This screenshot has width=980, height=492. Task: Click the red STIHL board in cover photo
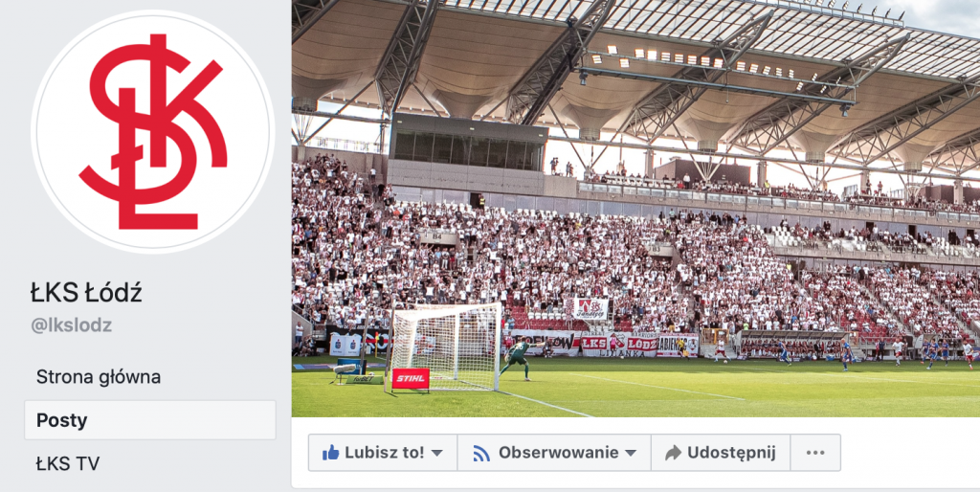(411, 378)
